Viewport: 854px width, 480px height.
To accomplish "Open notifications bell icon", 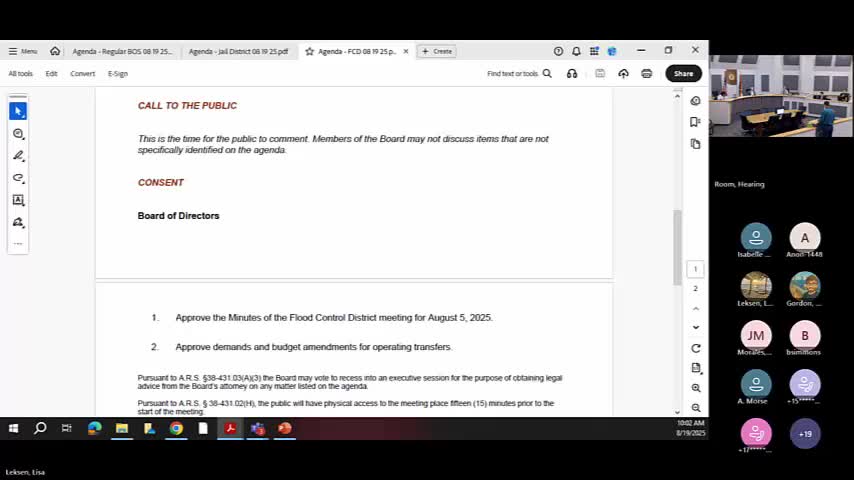I will tap(576, 51).
